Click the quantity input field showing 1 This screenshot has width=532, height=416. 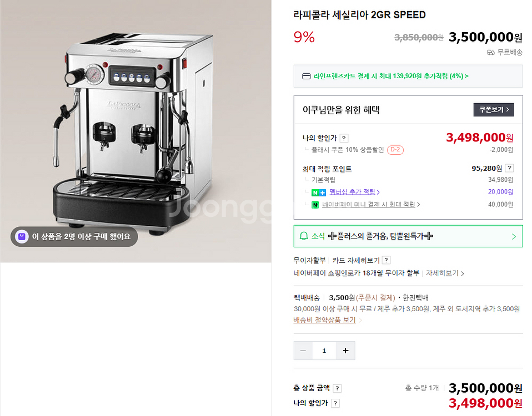click(324, 351)
